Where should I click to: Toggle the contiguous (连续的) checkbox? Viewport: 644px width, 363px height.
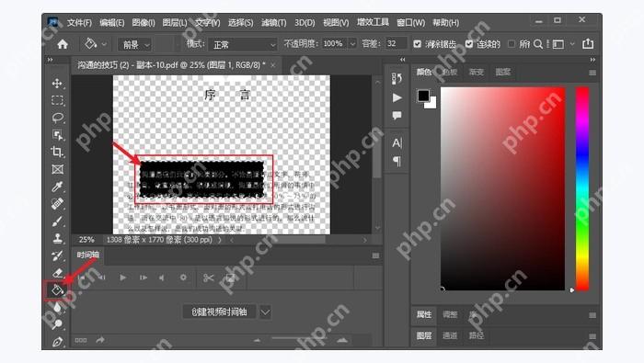[x=469, y=44]
